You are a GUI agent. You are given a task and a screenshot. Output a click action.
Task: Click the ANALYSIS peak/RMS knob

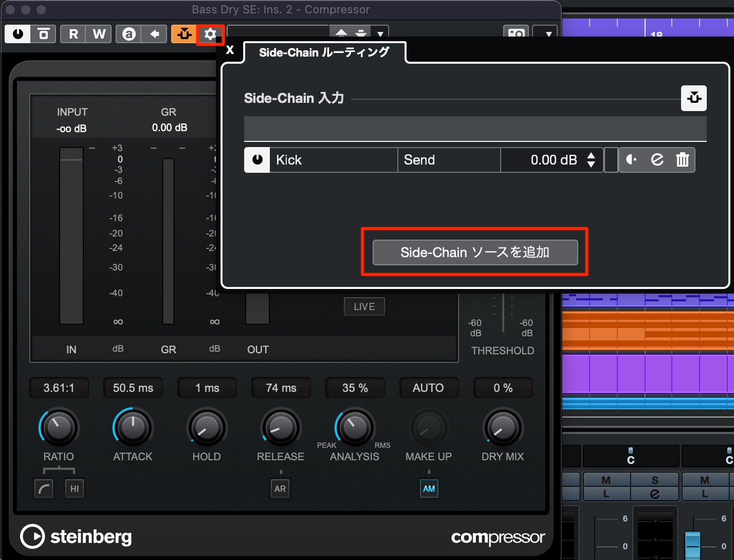tap(355, 427)
